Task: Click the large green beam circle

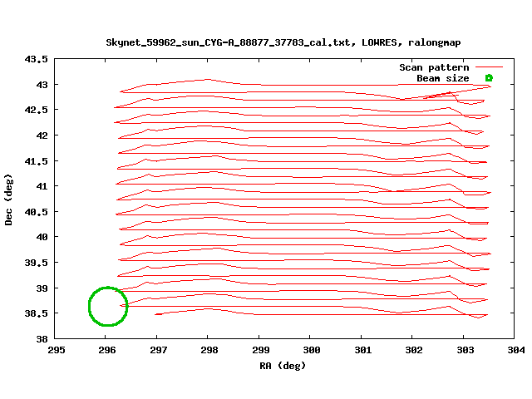Action: pyautogui.click(x=108, y=307)
